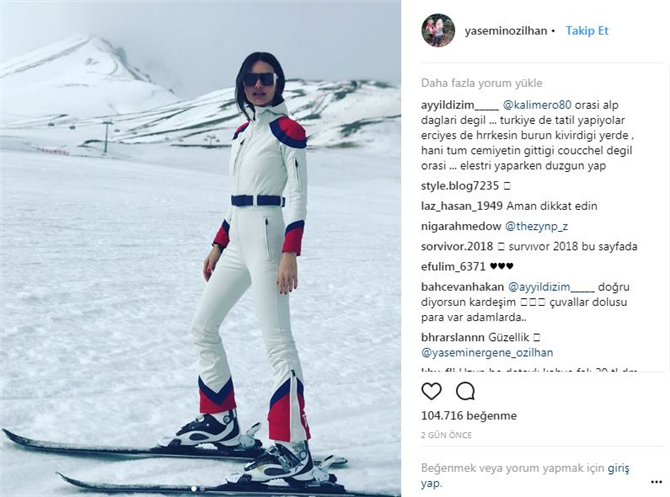
Task: Like the post with the heart icon
Action: click(431, 391)
